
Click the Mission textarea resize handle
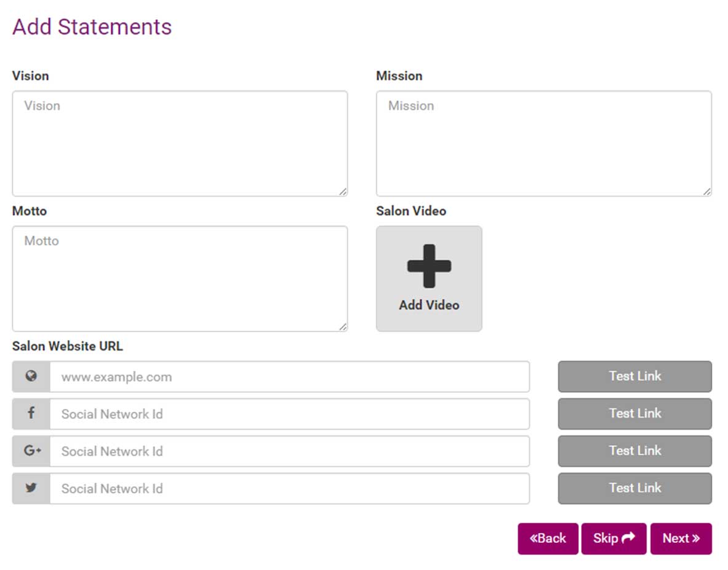pos(706,191)
